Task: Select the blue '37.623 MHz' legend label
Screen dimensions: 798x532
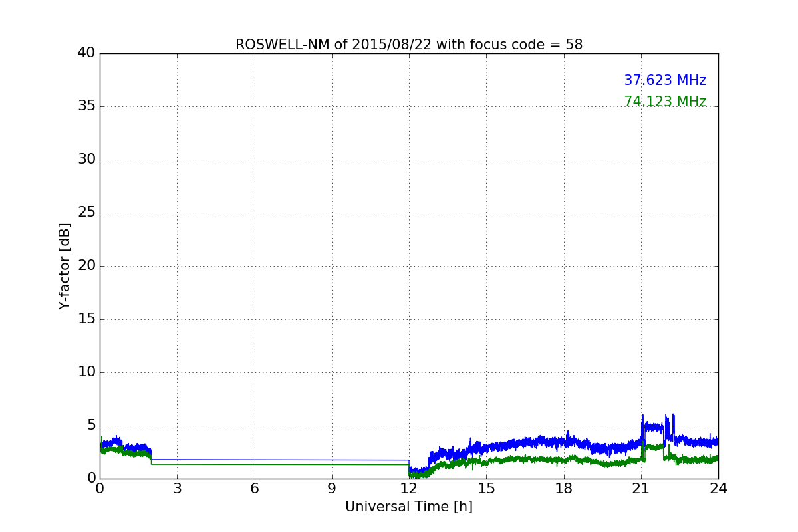Action: point(665,80)
